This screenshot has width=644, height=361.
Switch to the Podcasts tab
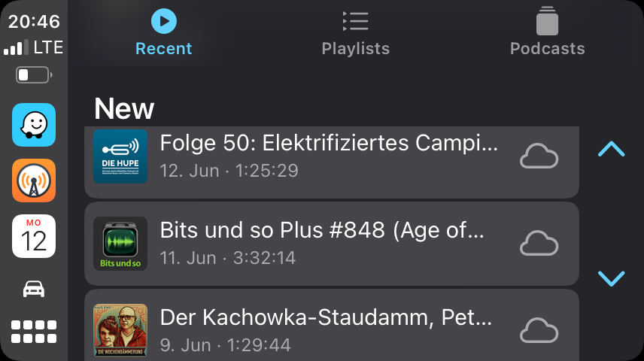pos(547,32)
